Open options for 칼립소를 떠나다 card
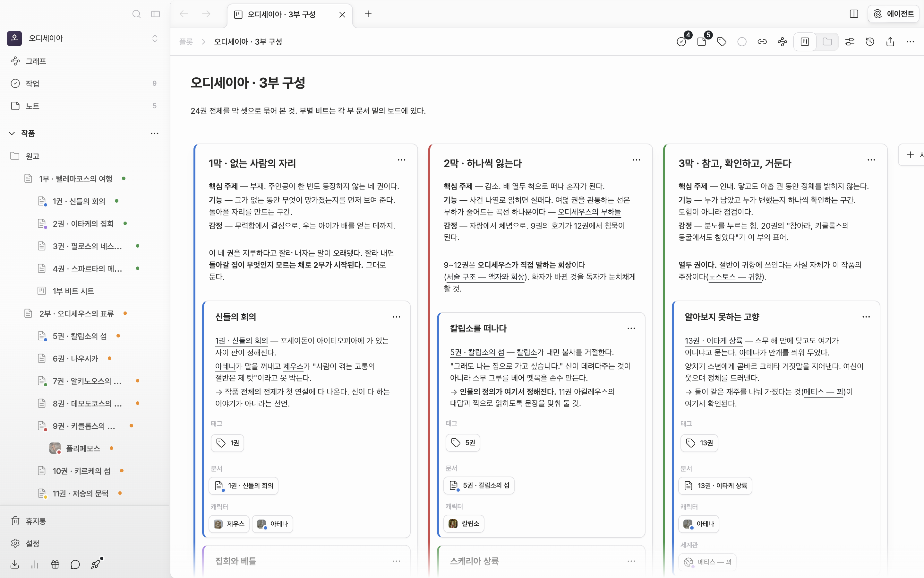 (631, 328)
